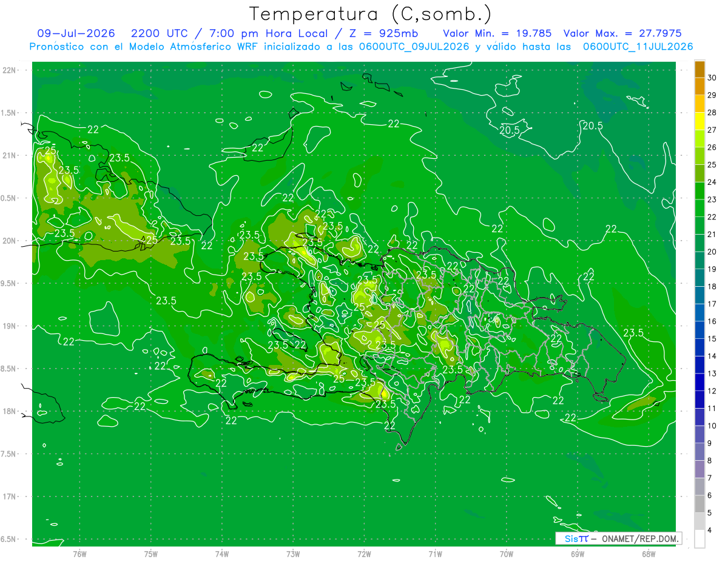This screenshot has width=728, height=562.
Task: Click 'Valor Min. = 19.785' readout
Action: coord(497,33)
